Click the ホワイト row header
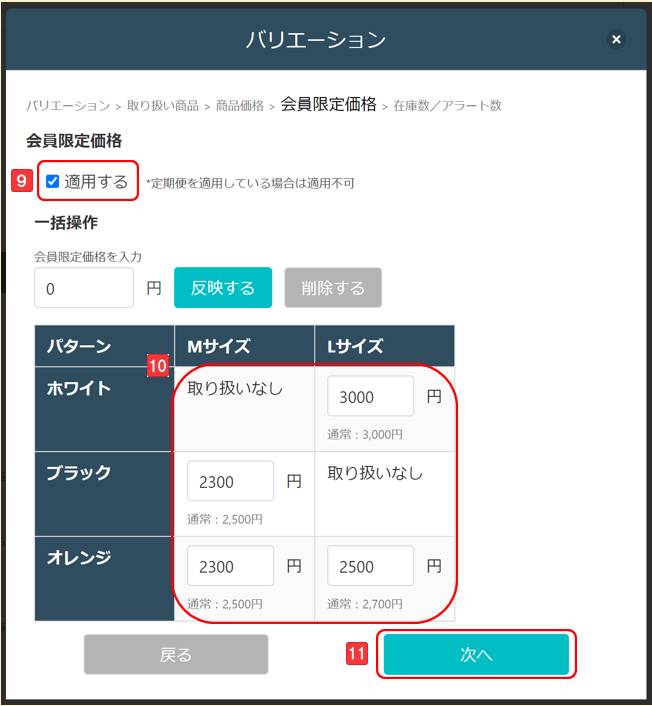The height and width of the screenshot is (706, 652). [x=104, y=409]
